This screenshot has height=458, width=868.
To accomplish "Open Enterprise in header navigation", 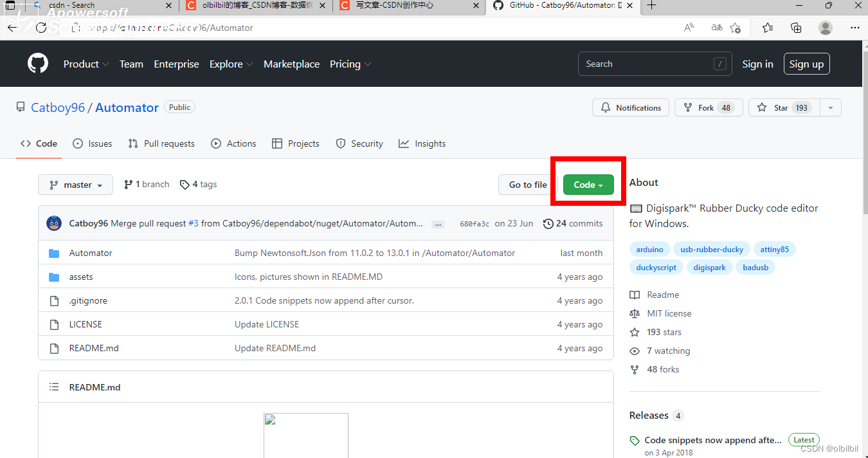I will (176, 64).
